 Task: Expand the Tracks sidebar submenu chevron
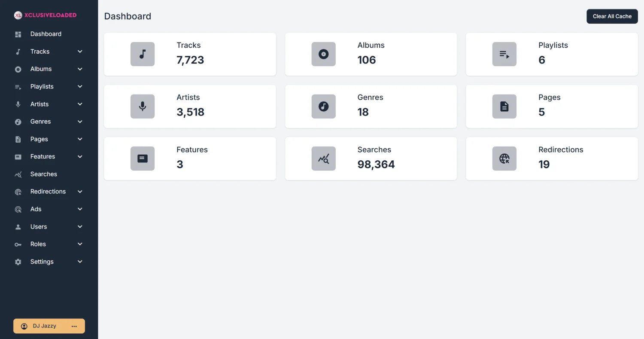pos(80,52)
